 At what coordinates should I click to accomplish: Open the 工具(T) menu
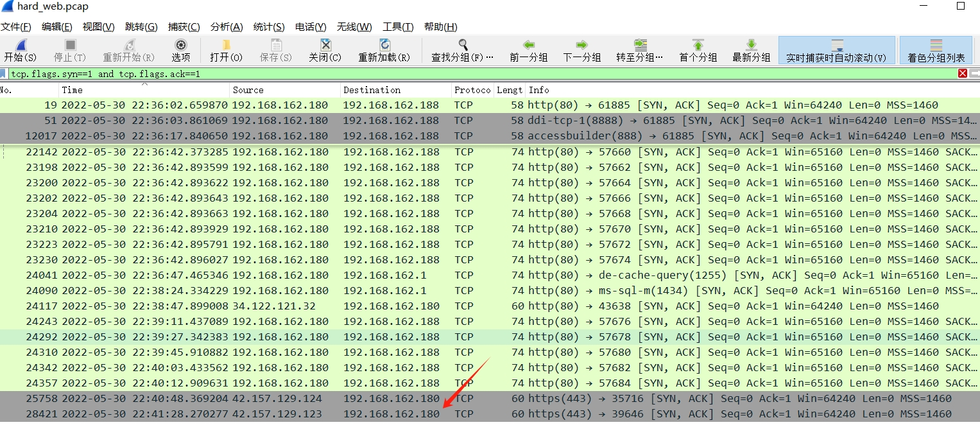398,27
